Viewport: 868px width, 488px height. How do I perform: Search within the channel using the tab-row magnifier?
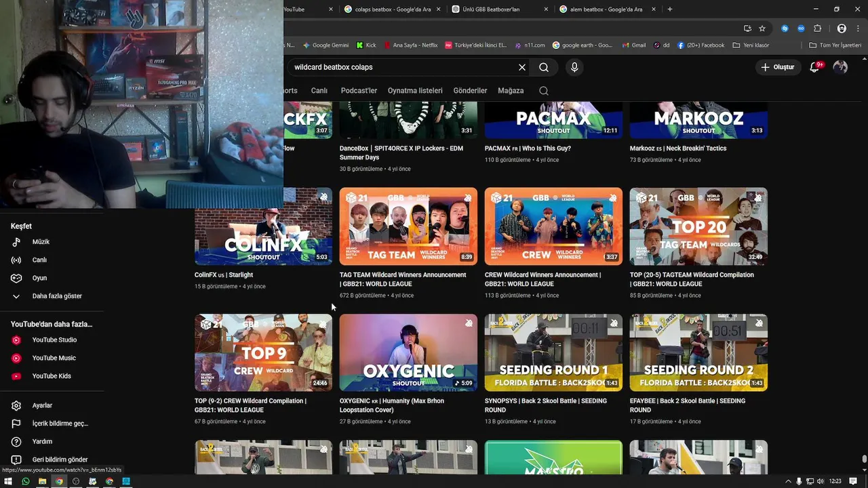(x=544, y=91)
